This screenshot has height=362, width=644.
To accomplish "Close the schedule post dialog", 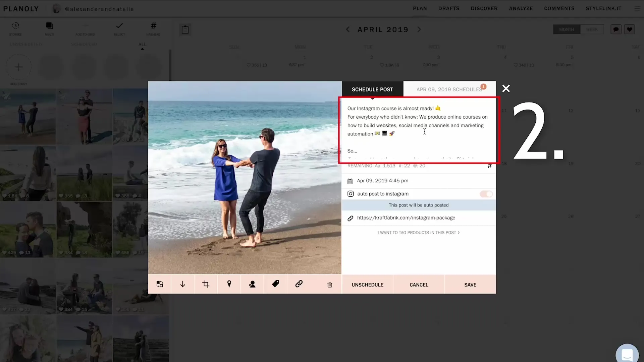I will (x=506, y=88).
